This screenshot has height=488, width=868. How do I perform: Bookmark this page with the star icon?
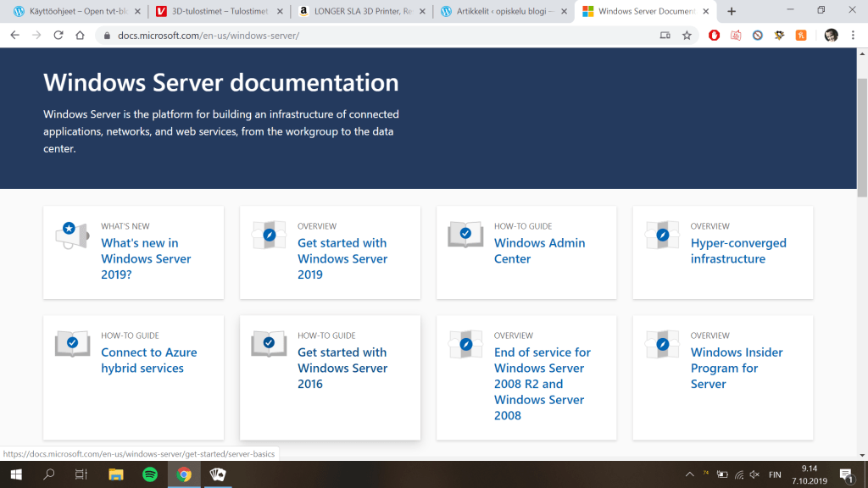tap(687, 36)
